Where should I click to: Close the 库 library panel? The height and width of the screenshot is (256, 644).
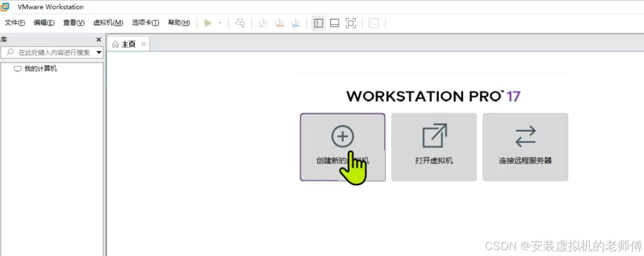coord(99,40)
